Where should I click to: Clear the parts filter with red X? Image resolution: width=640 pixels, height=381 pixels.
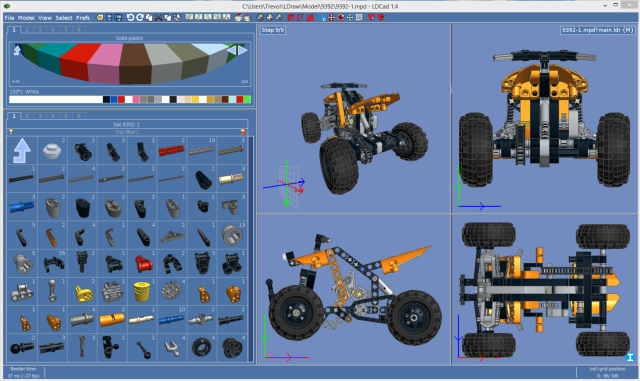point(243,132)
